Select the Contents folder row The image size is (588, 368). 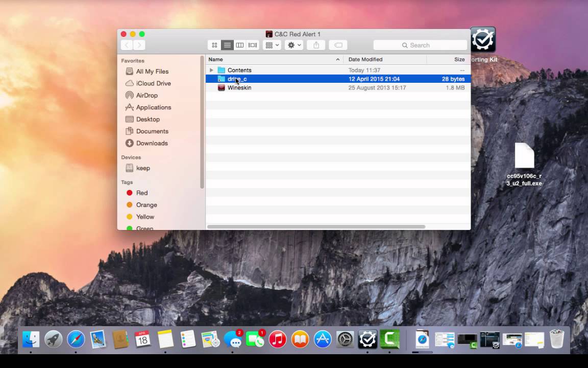click(338, 70)
